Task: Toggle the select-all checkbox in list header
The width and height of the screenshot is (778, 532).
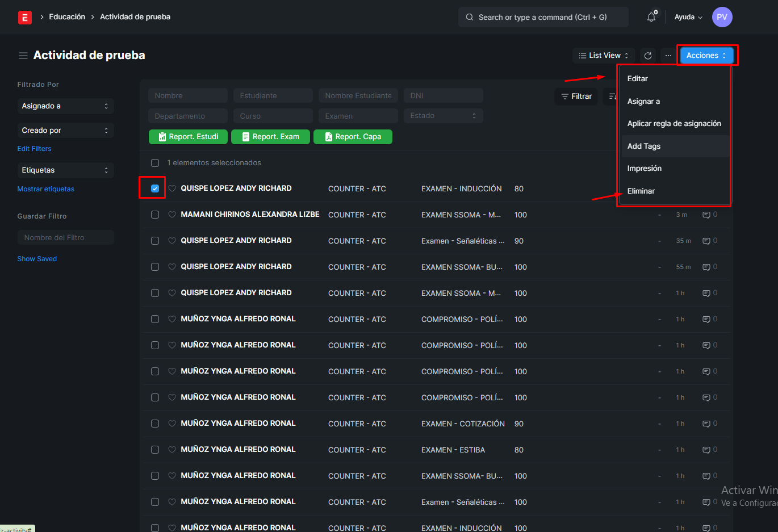Action: [x=155, y=163]
